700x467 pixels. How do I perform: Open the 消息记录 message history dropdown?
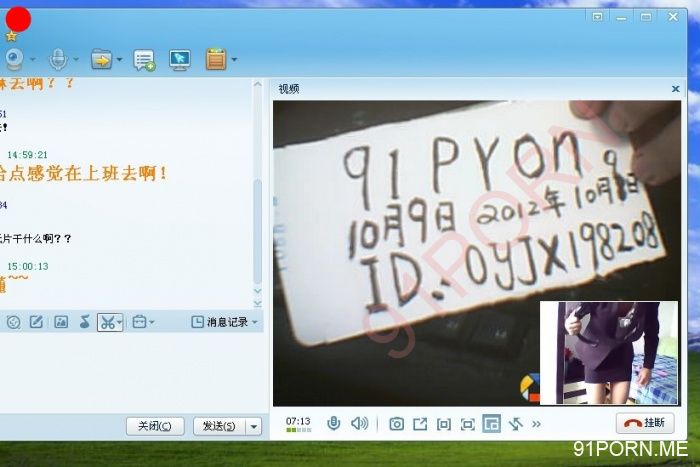[x=225, y=322]
